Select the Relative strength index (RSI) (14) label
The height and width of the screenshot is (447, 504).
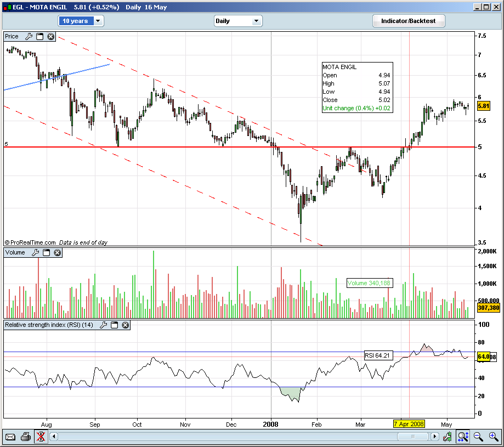[49, 325]
